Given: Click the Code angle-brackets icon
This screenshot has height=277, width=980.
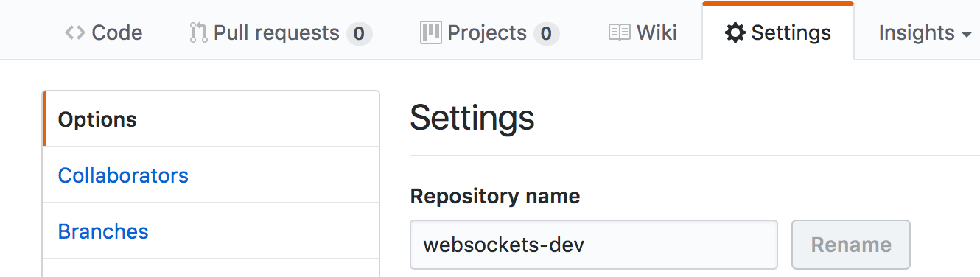Looking at the screenshot, I should pyautogui.click(x=74, y=33).
